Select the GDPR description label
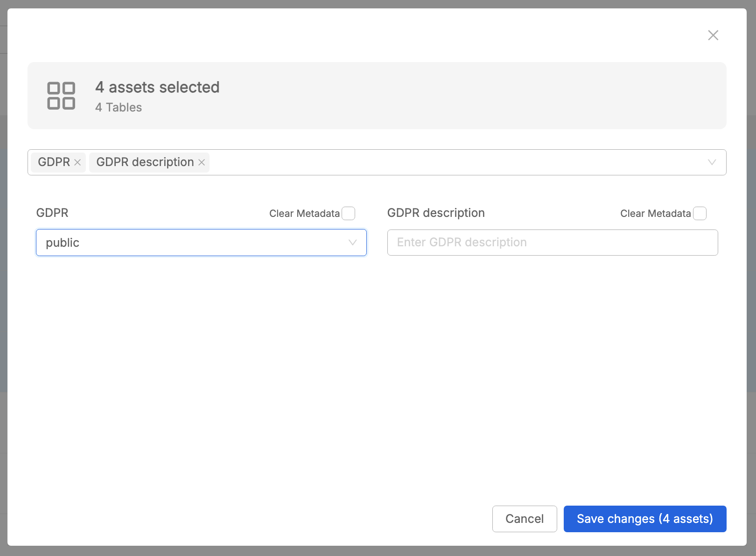This screenshot has height=556, width=756. (x=436, y=213)
